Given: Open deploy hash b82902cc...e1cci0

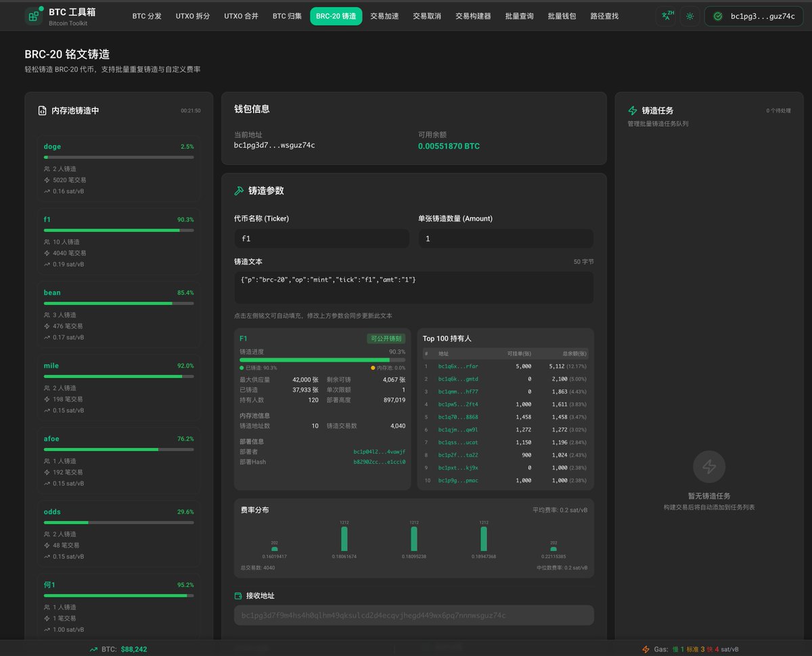Looking at the screenshot, I should click(380, 462).
